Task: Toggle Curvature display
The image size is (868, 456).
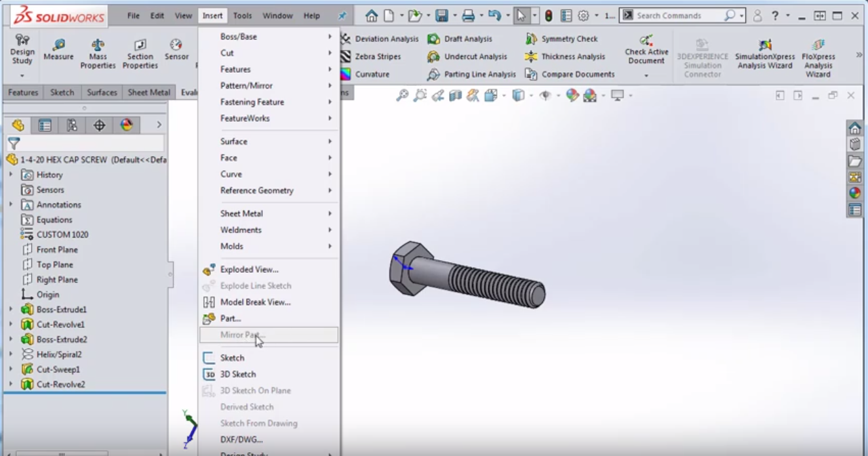Action: pos(365,74)
